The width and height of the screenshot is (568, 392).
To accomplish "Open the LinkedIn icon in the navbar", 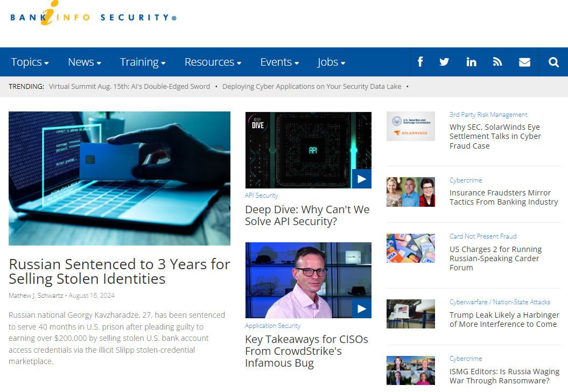I will [x=471, y=61].
